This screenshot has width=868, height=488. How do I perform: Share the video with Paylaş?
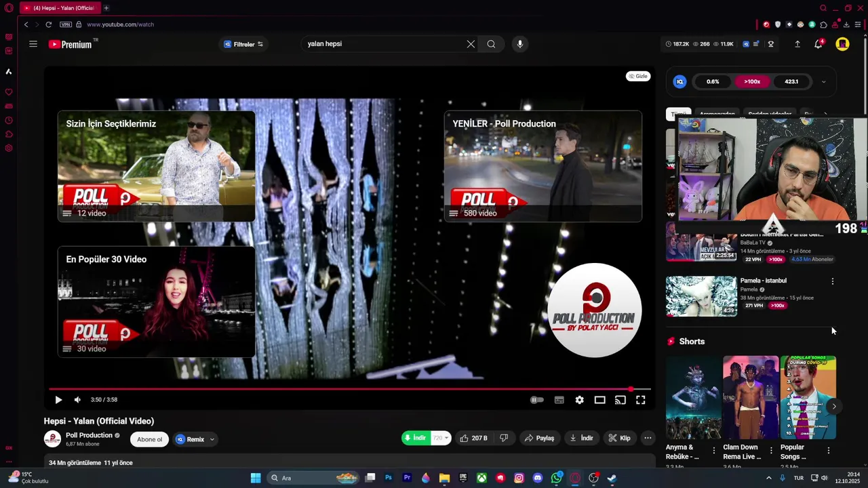pyautogui.click(x=540, y=438)
